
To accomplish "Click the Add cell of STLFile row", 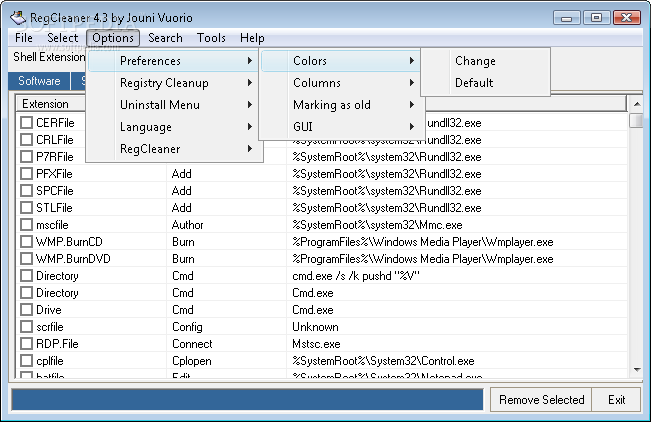I will [x=181, y=208].
